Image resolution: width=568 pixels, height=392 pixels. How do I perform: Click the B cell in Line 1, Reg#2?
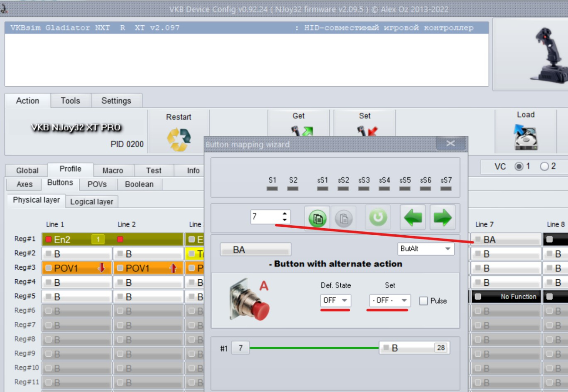77,253
